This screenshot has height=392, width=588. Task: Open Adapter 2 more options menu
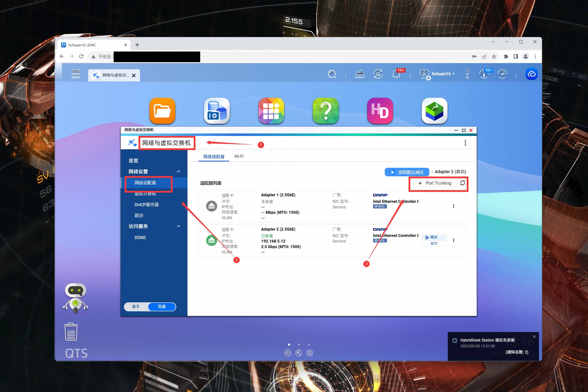(454, 240)
